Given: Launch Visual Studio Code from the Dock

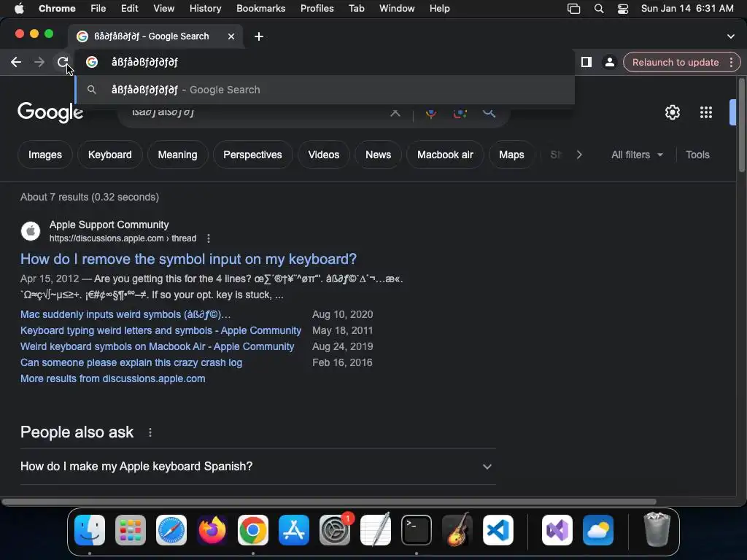Looking at the screenshot, I should (498, 530).
